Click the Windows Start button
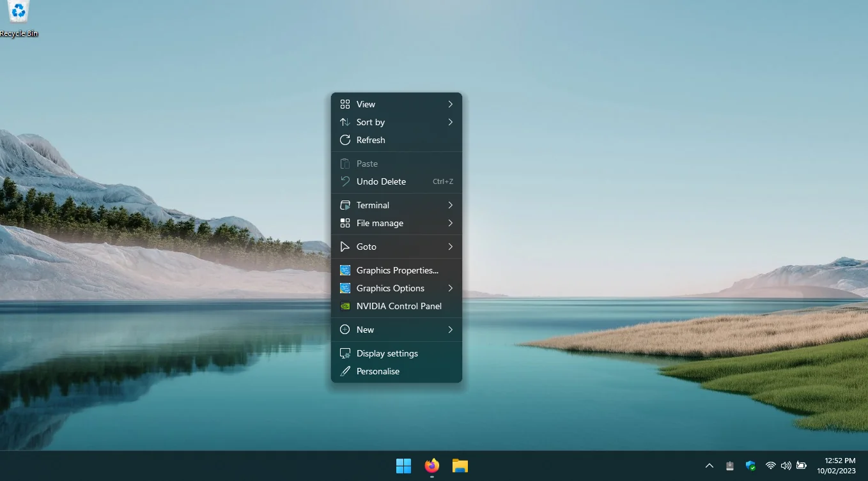The width and height of the screenshot is (868, 481). [x=403, y=466]
